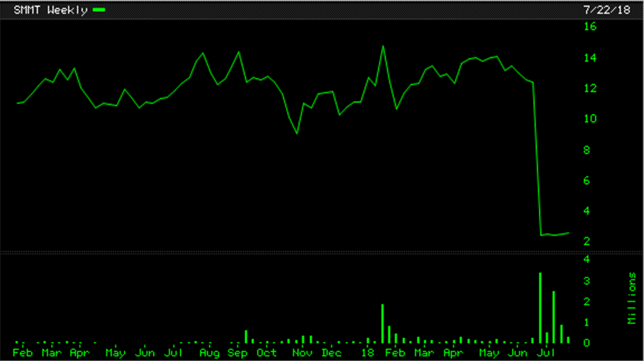Click the green legend swatch beside SMMT Weekly
The height and width of the screenshot is (361, 644).
(x=99, y=11)
